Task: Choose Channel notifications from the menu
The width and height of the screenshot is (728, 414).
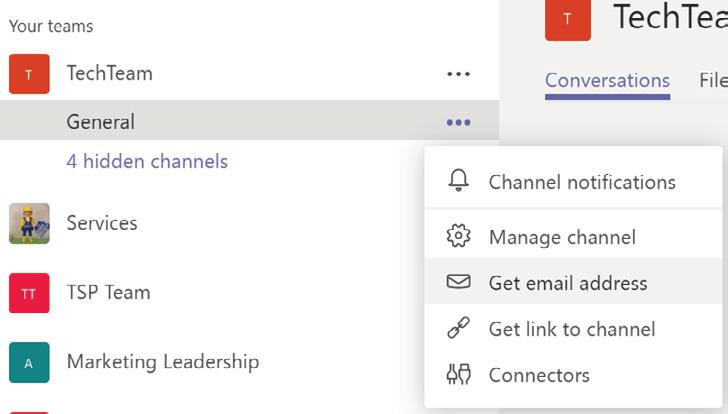Action: click(x=573, y=181)
